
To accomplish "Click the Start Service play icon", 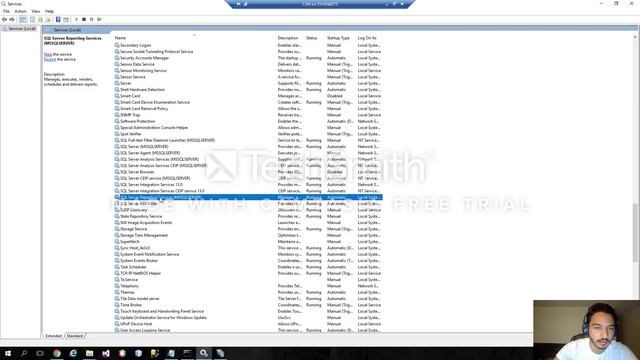I will pos(76,19).
